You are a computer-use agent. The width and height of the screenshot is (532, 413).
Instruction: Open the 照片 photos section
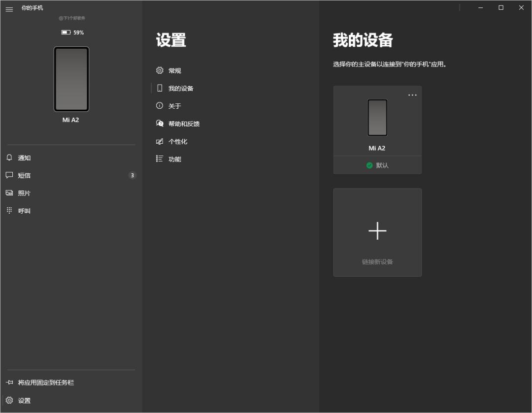23,193
